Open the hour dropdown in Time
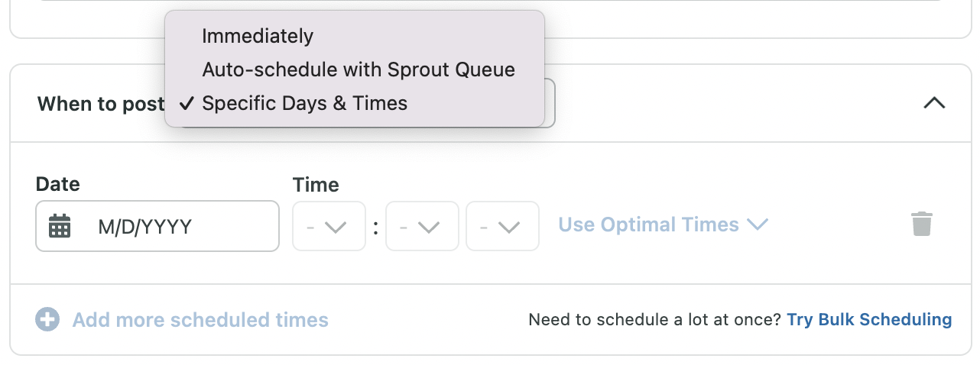The image size is (980, 365). click(x=329, y=226)
